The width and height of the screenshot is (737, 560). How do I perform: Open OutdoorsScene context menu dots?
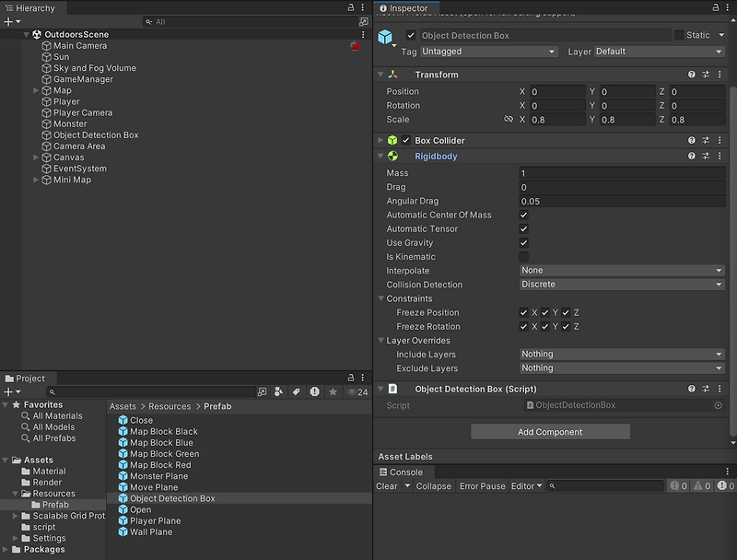[363, 34]
